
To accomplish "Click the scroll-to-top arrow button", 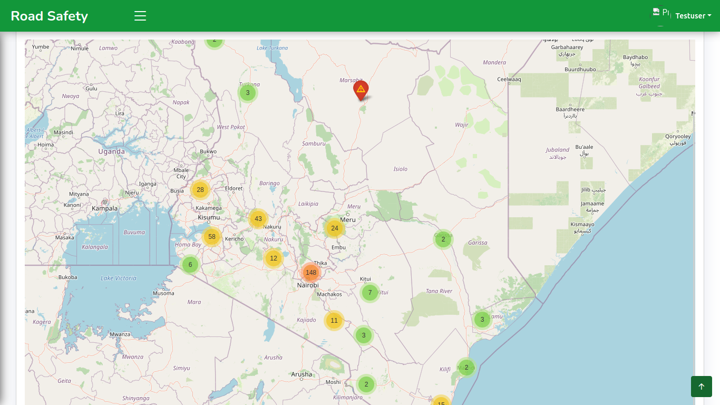I will click(701, 386).
